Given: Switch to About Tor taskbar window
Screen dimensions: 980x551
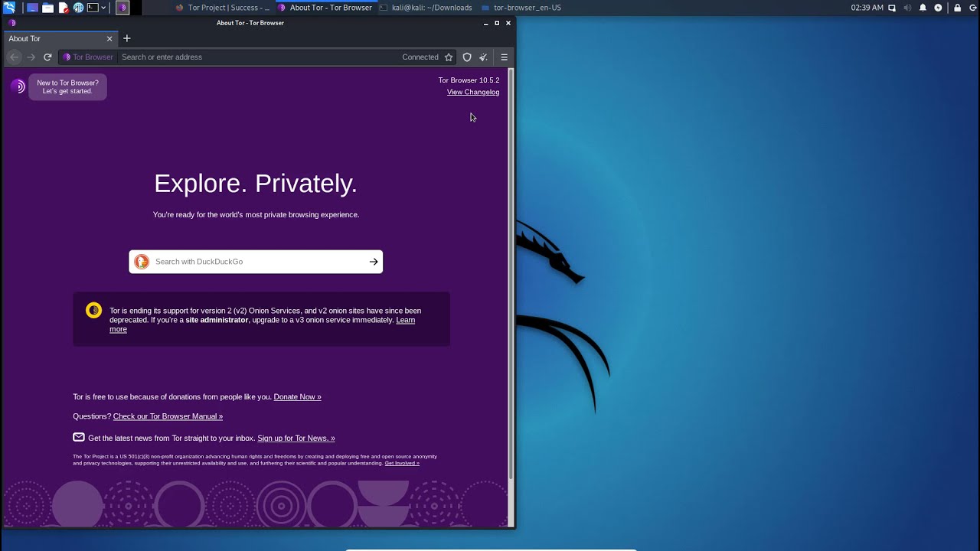Looking at the screenshot, I should tap(325, 8).
